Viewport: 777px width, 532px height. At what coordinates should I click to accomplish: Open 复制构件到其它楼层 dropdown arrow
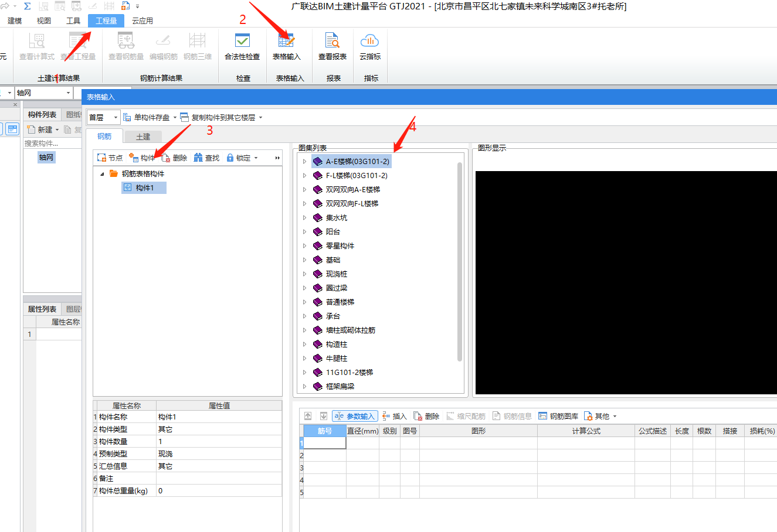point(260,117)
